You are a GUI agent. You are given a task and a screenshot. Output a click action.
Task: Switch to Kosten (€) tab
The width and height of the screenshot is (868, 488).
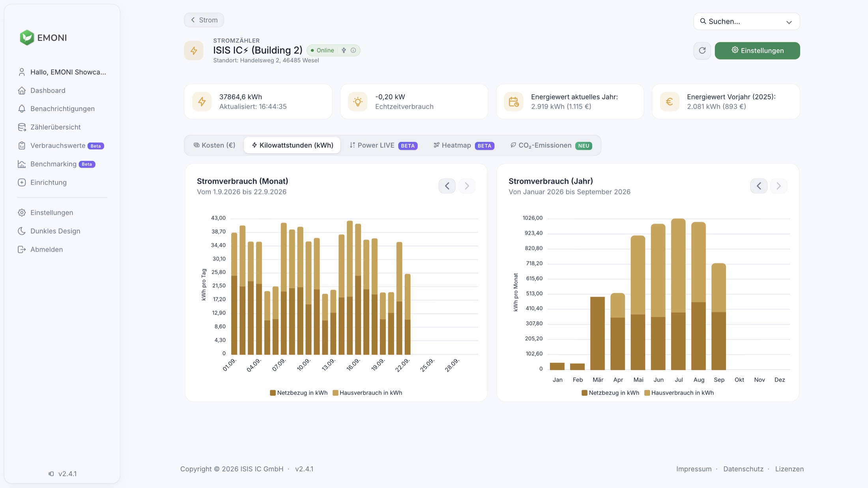214,145
